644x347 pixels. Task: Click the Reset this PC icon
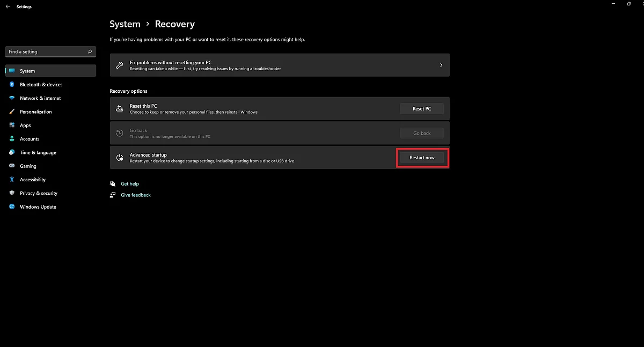tap(120, 109)
